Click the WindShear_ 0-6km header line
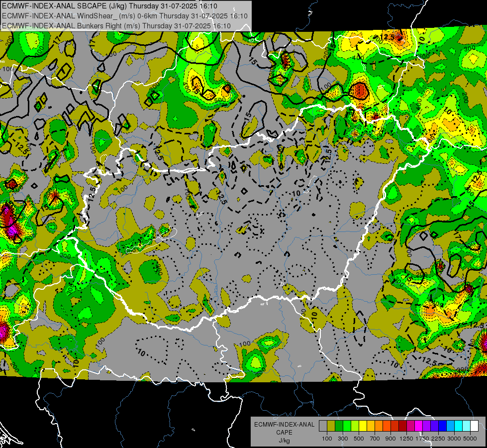This screenshot has height=448, width=487. click(125, 16)
